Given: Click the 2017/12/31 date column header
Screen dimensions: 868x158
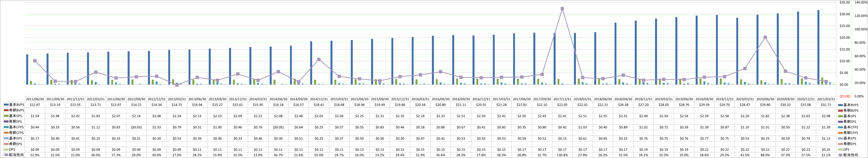Looking at the screenshot, I should [562, 99].
